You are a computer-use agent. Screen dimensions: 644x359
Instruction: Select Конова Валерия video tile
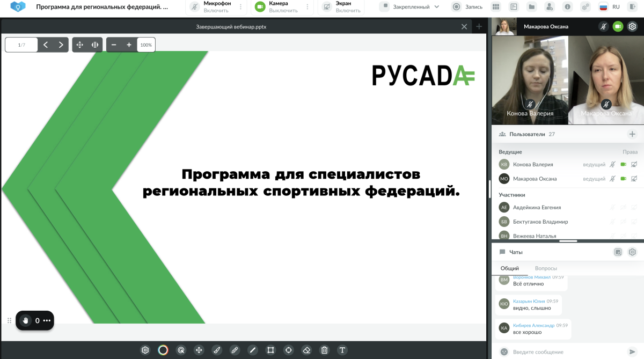click(x=530, y=80)
